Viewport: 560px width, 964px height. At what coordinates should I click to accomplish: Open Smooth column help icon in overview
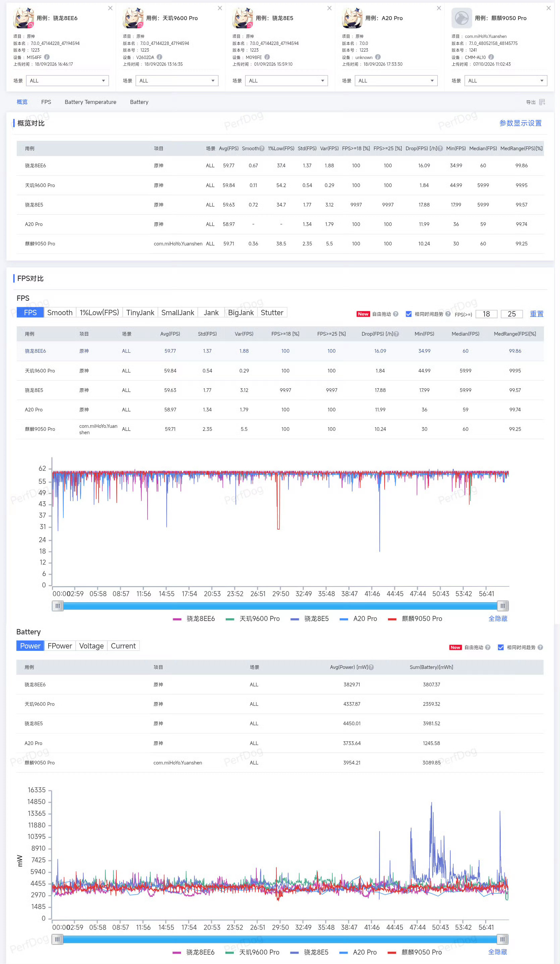pos(262,149)
